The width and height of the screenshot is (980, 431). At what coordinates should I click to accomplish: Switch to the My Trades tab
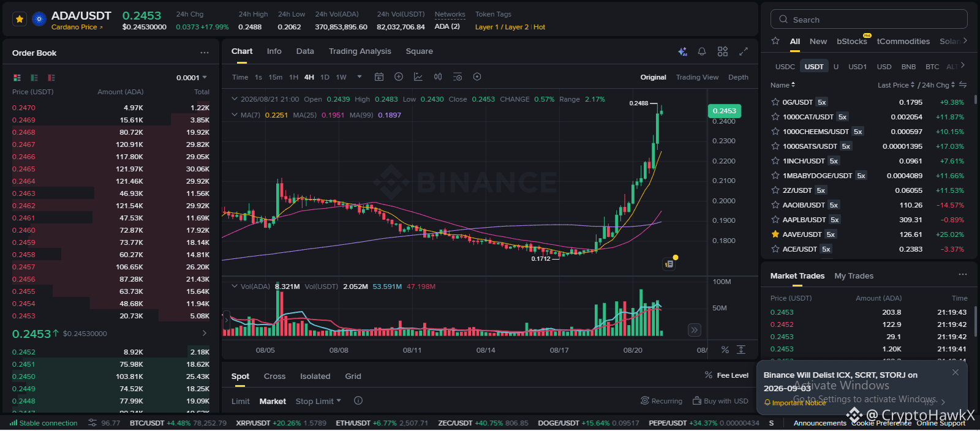[x=854, y=276]
